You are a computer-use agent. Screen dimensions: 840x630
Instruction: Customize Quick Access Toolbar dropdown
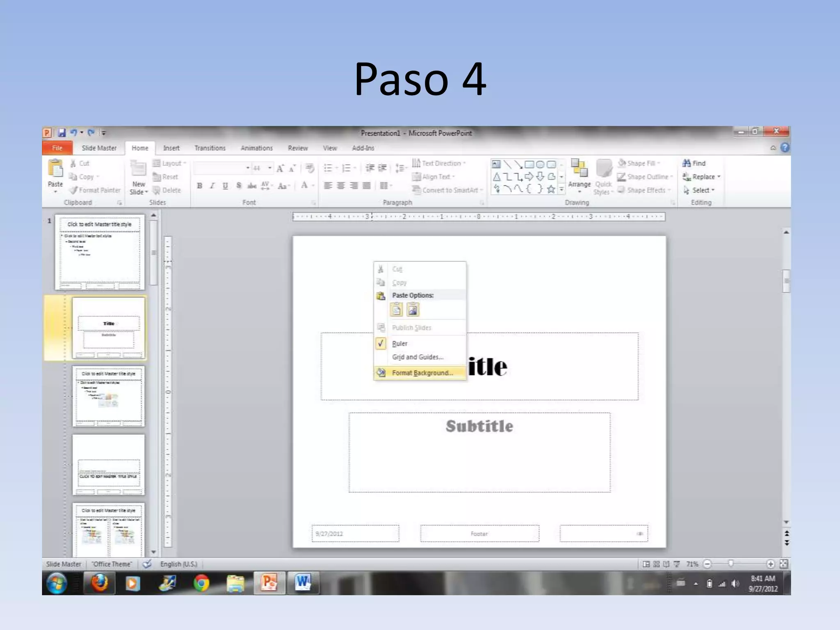[104, 133]
